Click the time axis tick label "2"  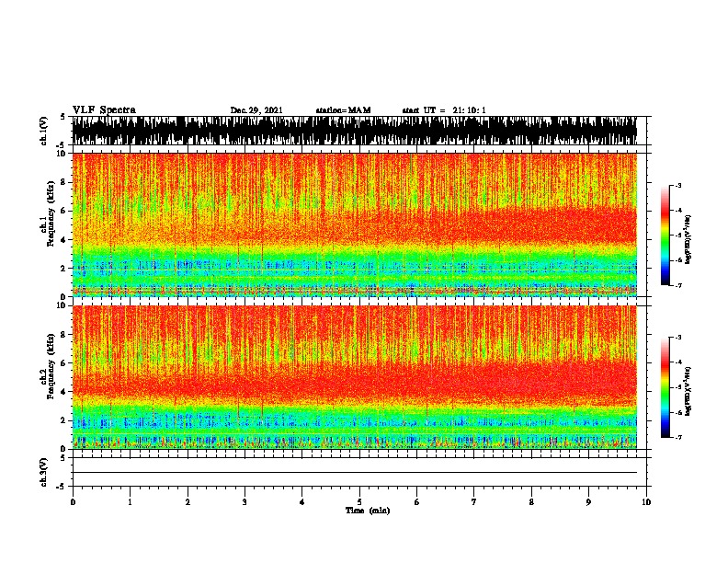click(188, 502)
